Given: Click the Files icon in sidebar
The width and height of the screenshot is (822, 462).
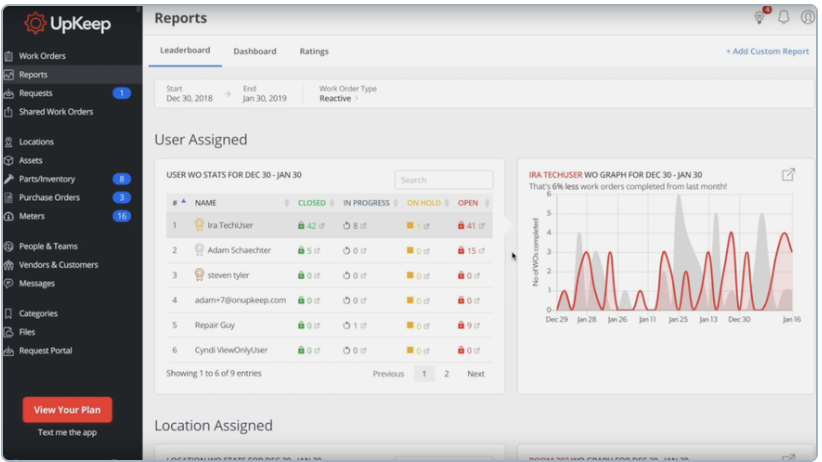Looking at the screenshot, I should (9, 332).
